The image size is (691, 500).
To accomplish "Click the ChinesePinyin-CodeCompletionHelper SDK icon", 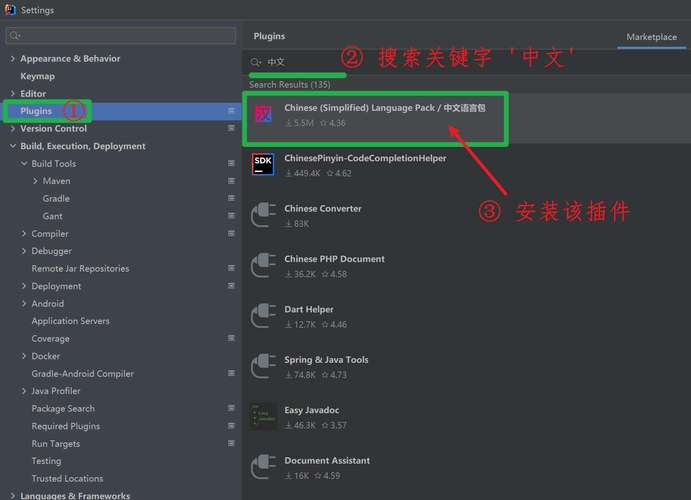I will pos(263,164).
